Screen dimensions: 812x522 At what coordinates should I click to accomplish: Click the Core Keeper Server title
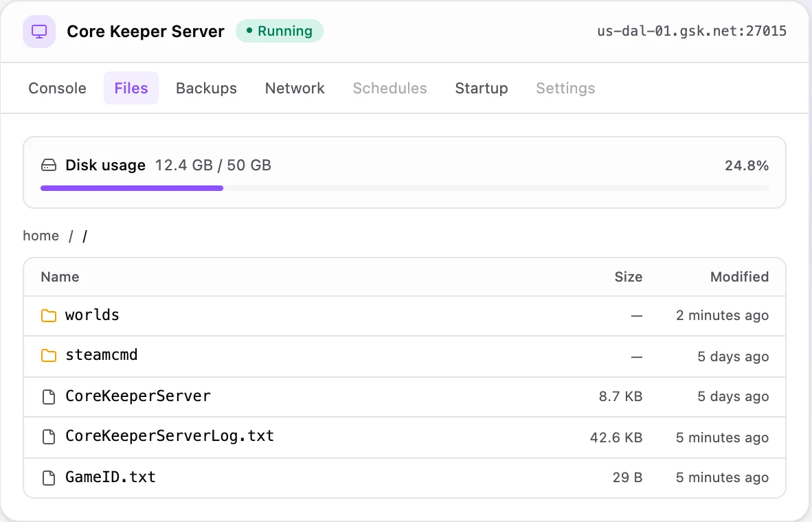point(146,32)
